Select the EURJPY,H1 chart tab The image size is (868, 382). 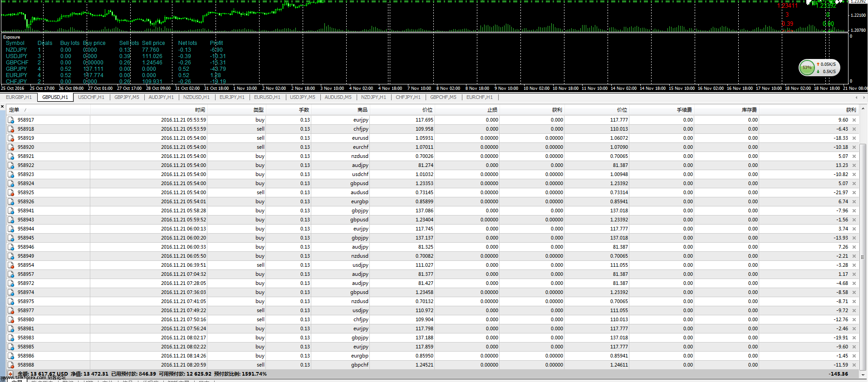point(232,98)
